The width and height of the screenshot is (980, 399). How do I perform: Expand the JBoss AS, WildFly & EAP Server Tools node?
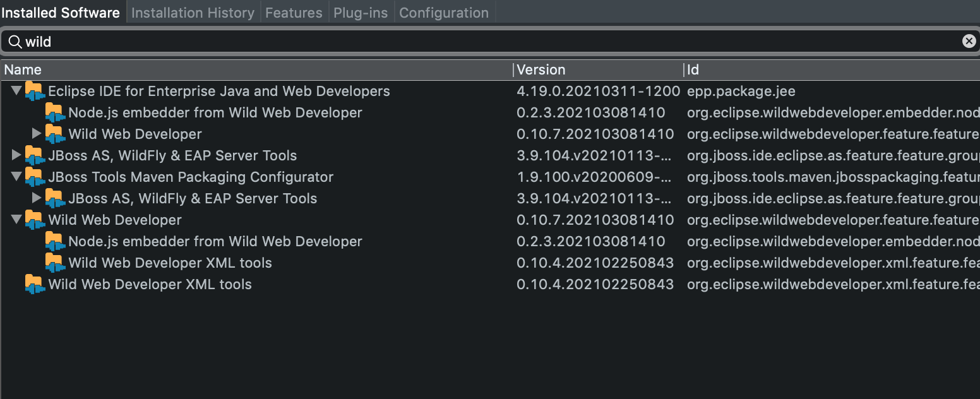tap(16, 155)
